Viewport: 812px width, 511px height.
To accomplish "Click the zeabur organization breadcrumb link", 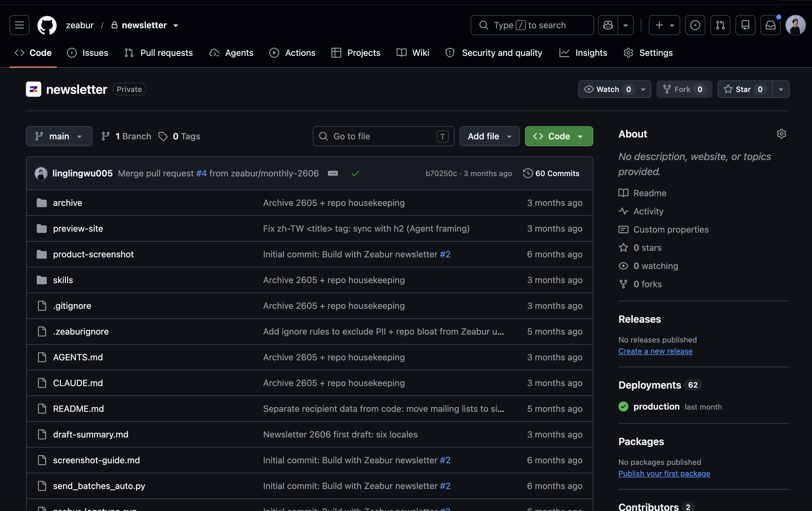I will click(80, 25).
